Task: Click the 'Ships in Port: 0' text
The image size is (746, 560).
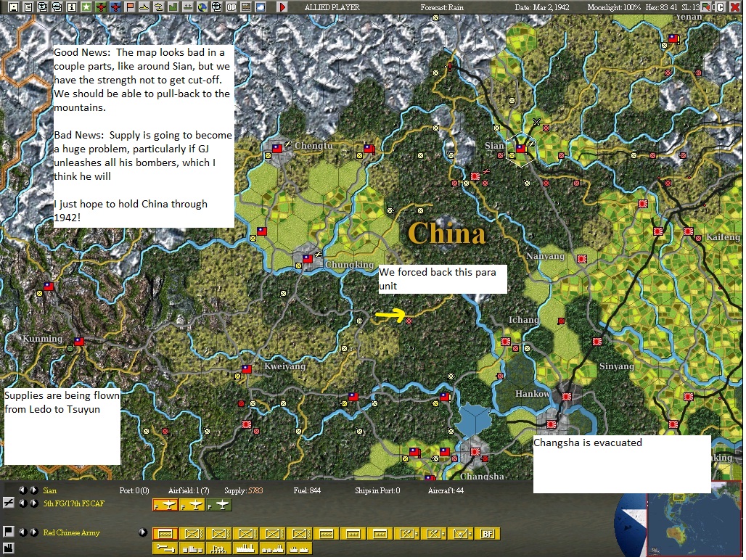Action: point(377,490)
